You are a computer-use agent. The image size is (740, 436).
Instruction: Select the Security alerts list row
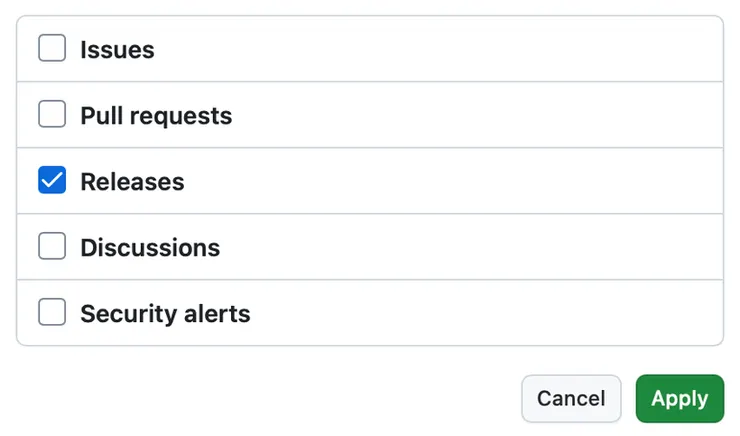coord(370,313)
